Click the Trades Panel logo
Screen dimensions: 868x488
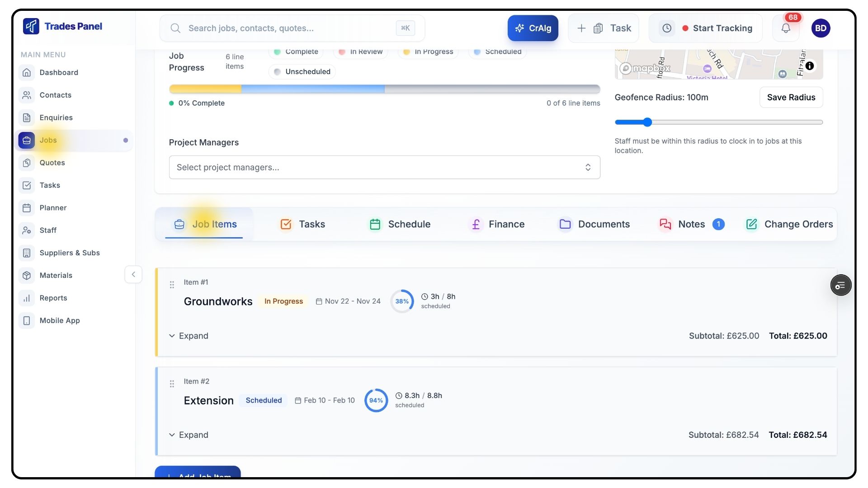click(63, 26)
